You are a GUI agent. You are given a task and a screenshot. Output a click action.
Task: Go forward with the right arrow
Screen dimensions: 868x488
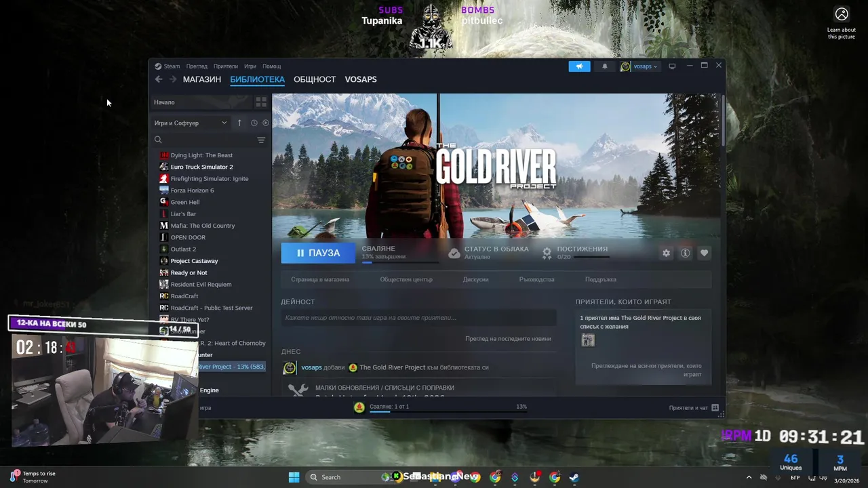coord(173,79)
